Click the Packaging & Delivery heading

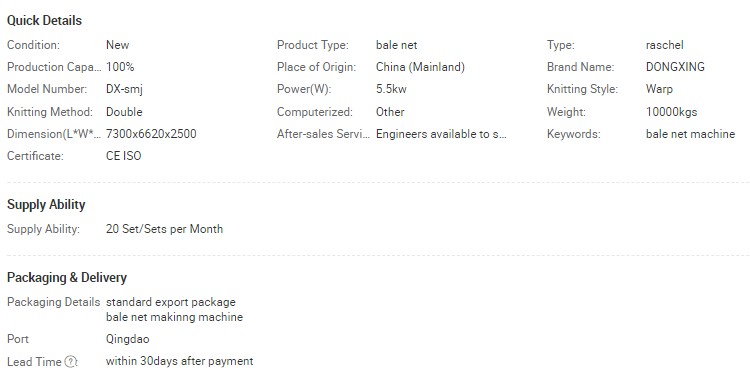(67, 278)
